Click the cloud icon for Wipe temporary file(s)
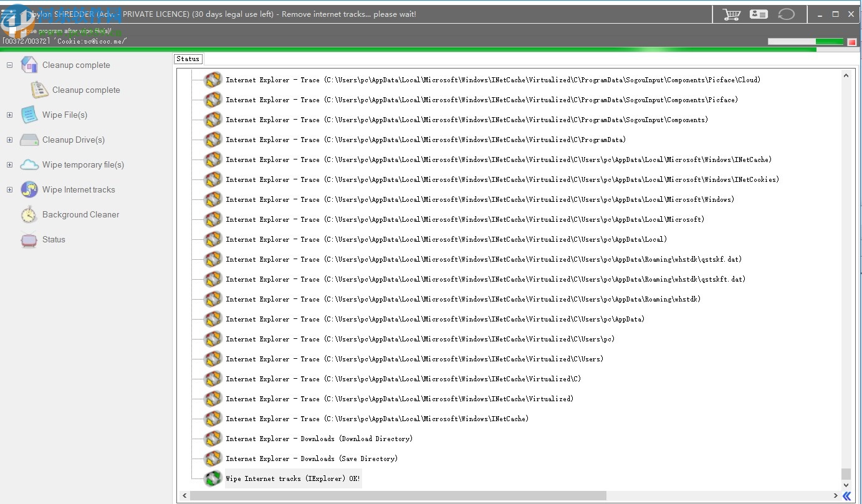Image resolution: width=862 pixels, height=504 pixels. (29, 164)
